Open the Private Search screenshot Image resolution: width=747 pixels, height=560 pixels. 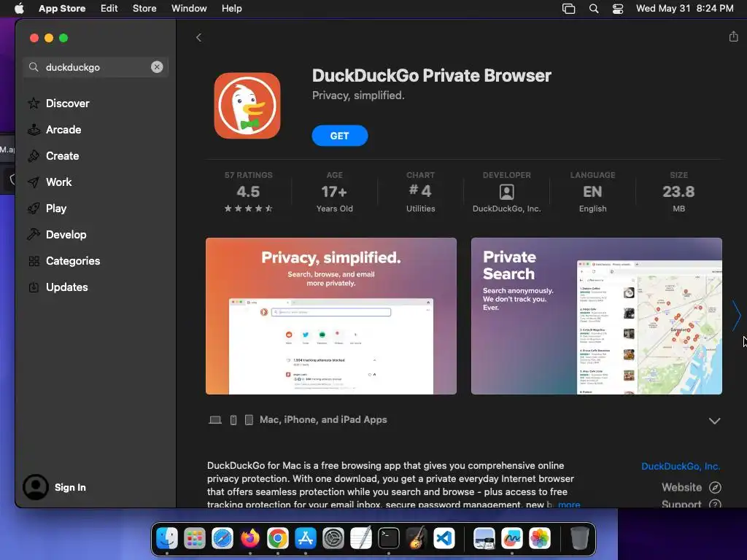[597, 316]
